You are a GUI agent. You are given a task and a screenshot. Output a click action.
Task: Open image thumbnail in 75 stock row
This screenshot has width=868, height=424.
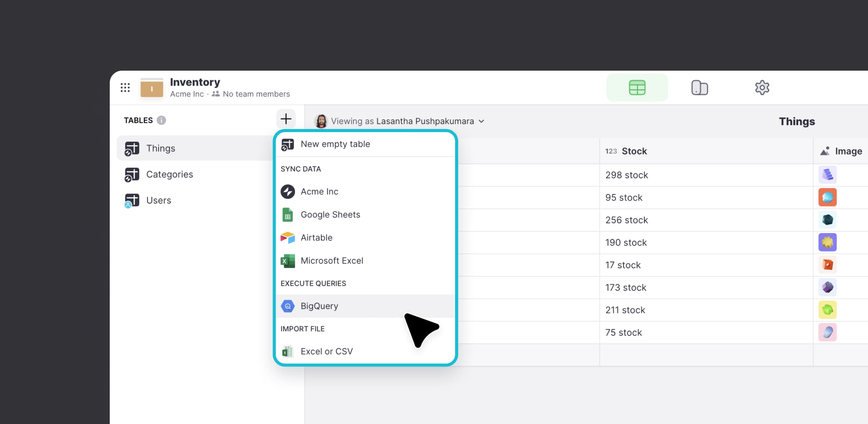(828, 332)
